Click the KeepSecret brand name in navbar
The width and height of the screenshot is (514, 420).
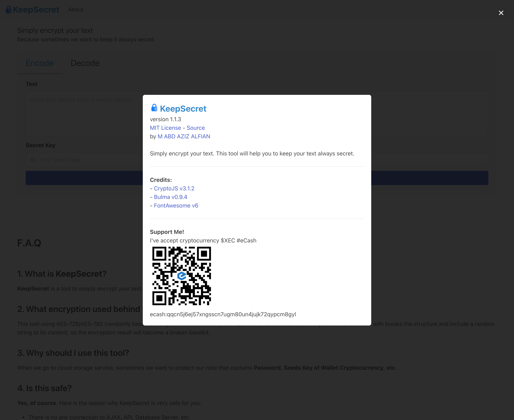pos(36,9)
